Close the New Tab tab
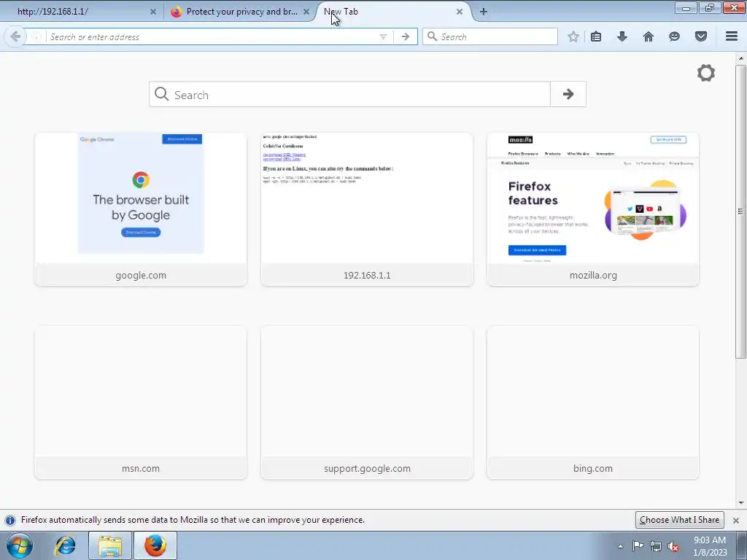Screen dimensions: 747x560 (460, 12)
